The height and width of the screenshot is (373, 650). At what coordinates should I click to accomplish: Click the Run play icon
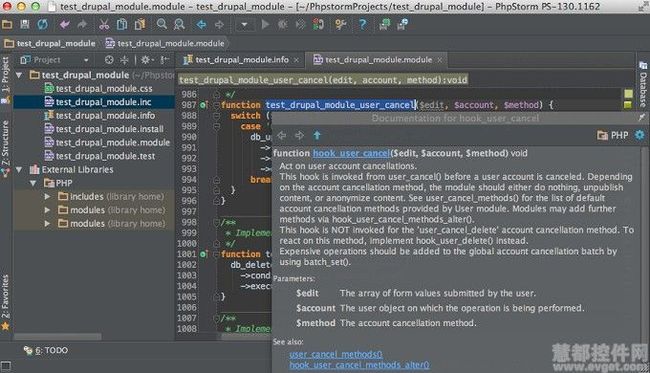pyautogui.click(x=265, y=24)
